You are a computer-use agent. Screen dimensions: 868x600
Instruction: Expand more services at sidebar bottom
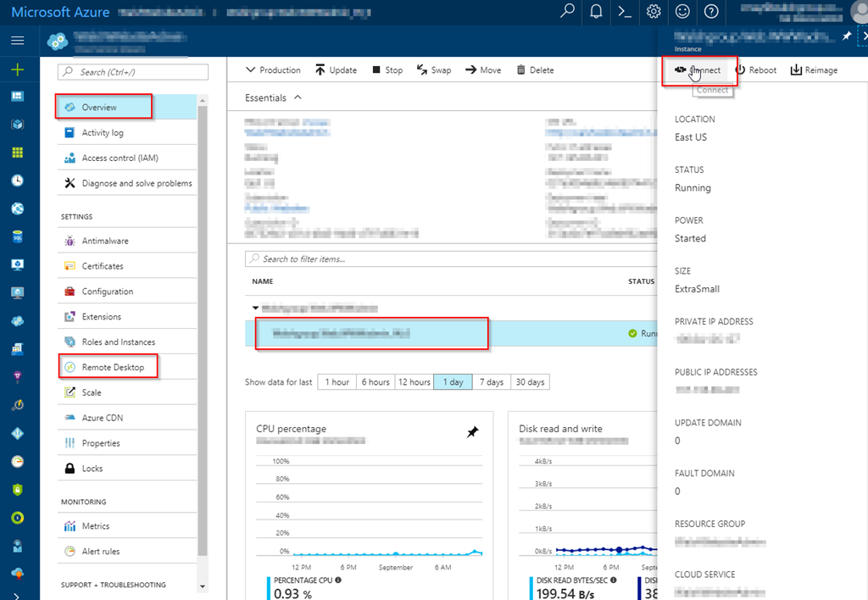pos(18,595)
